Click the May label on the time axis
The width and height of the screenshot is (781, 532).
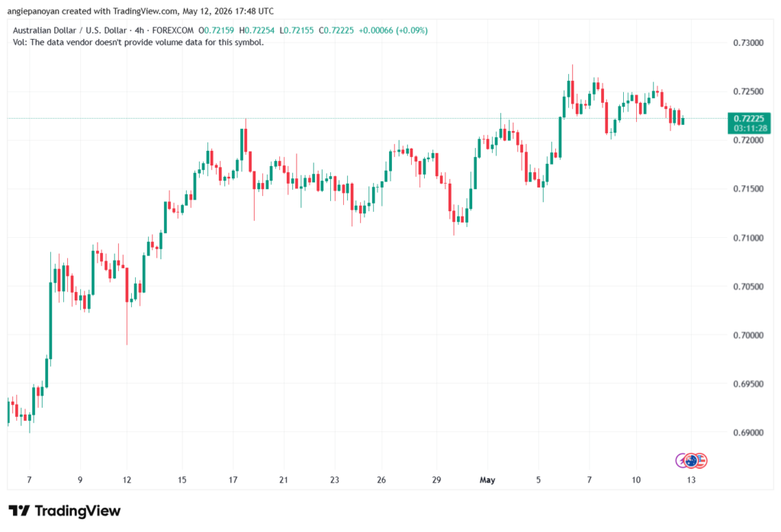pos(487,480)
